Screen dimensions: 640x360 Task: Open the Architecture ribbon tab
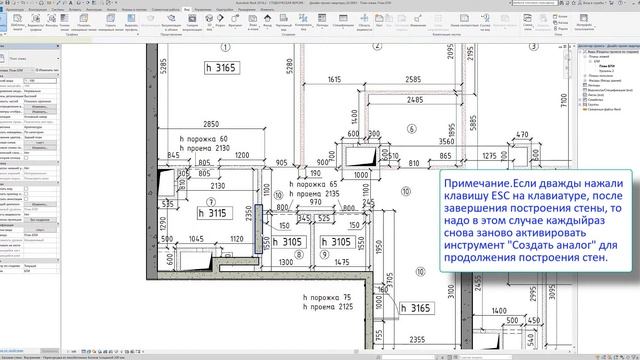click(x=14, y=9)
